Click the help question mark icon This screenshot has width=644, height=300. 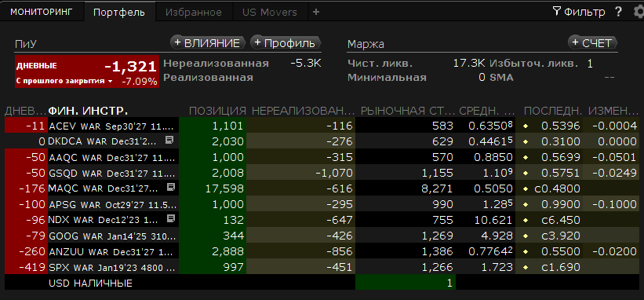coord(619,12)
